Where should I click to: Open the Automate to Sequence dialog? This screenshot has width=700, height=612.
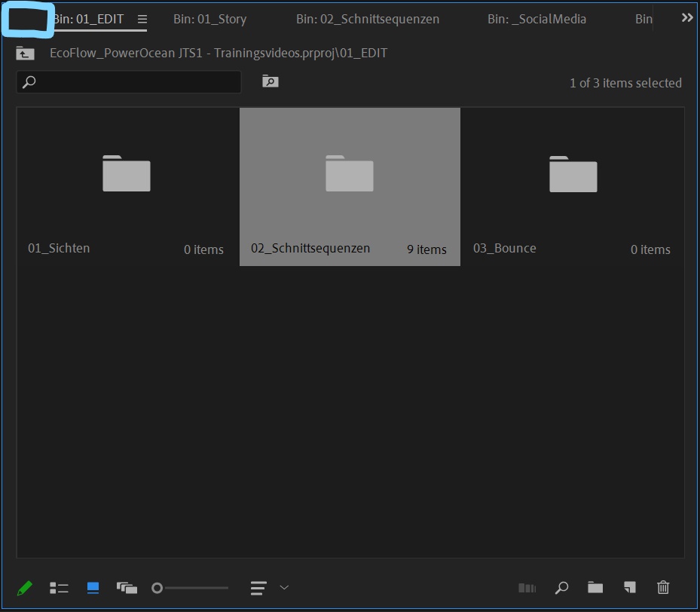click(527, 588)
